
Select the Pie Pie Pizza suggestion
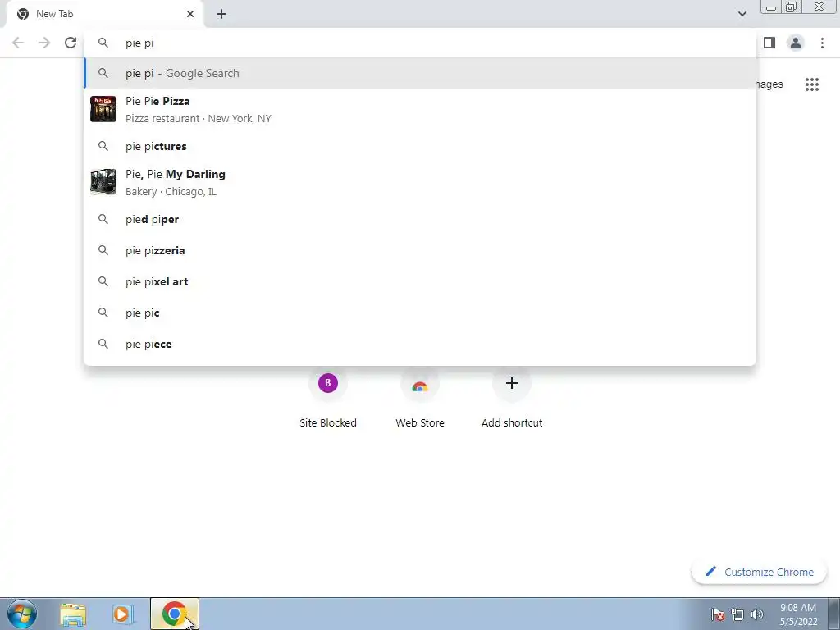(421, 109)
